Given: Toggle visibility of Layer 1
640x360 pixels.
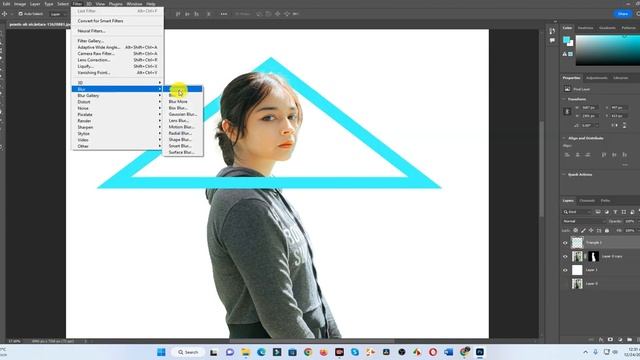Looking at the screenshot, I should coord(565,270).
